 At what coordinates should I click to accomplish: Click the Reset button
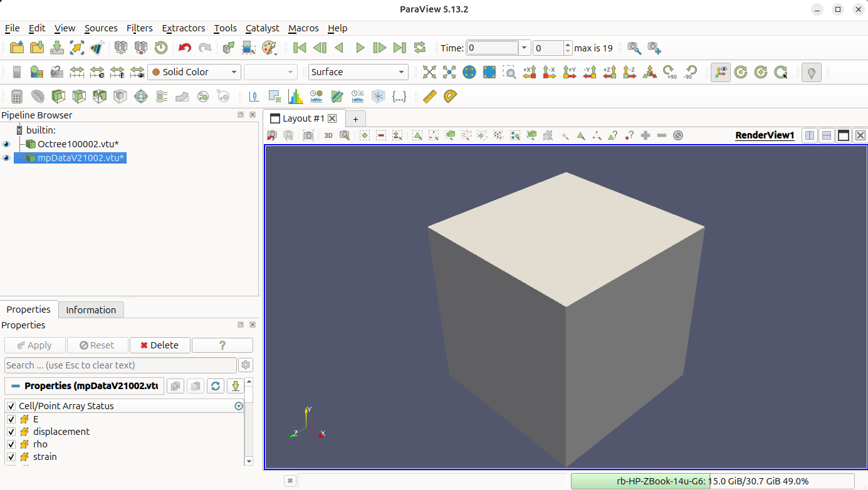click(97, 345)
